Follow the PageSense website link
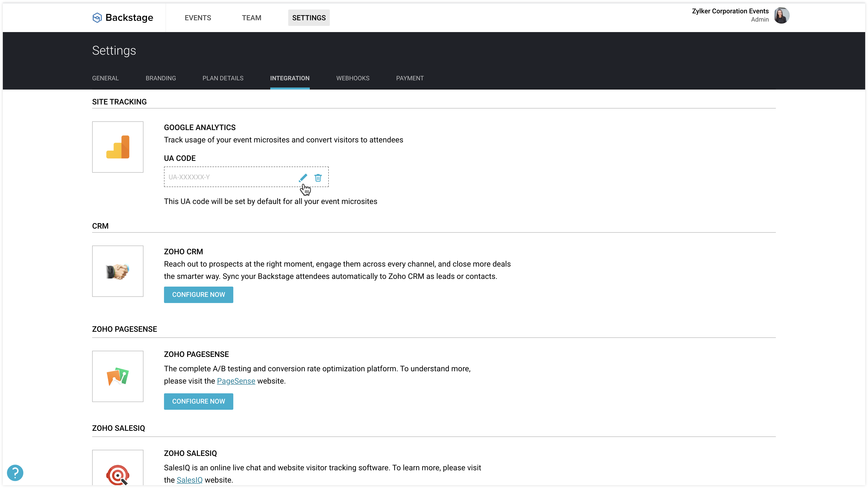Screen dimensions: 868x488 click(236, 381)
